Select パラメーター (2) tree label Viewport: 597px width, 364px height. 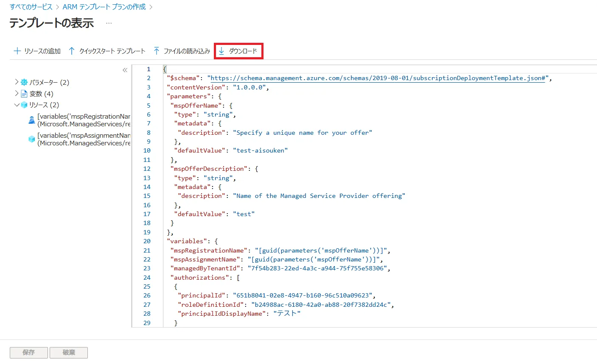pos(49,82)
